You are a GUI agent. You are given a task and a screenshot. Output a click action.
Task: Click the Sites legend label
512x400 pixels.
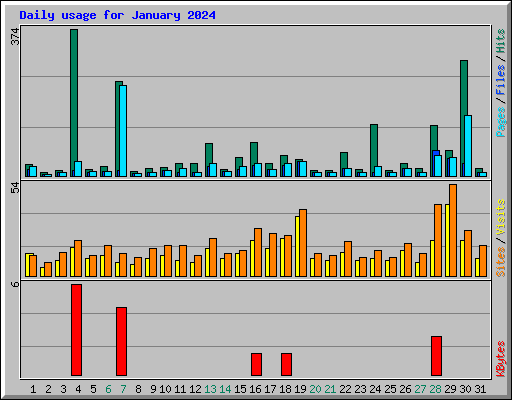click(x=501, y=262)
